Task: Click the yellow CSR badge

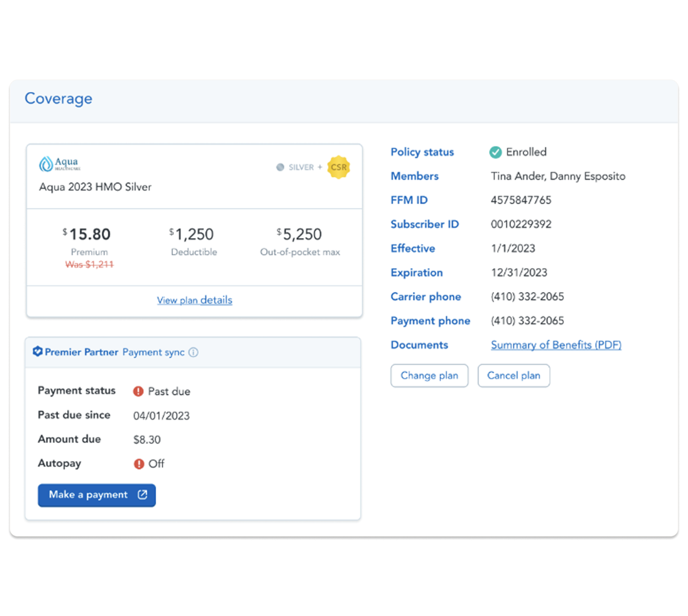Action: click(338, 167)
